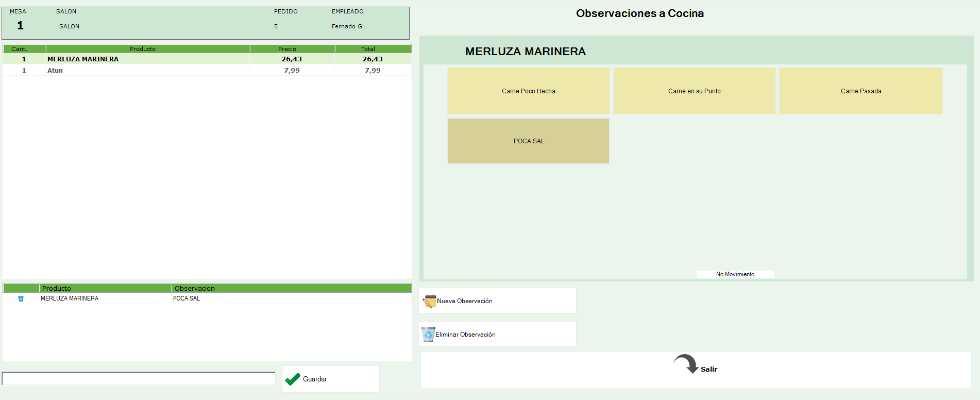Screen dimensions: 980x400
Task: Click the blue trash icon beside MERLUZA MARINERA
Action: [x=21, y=299]
